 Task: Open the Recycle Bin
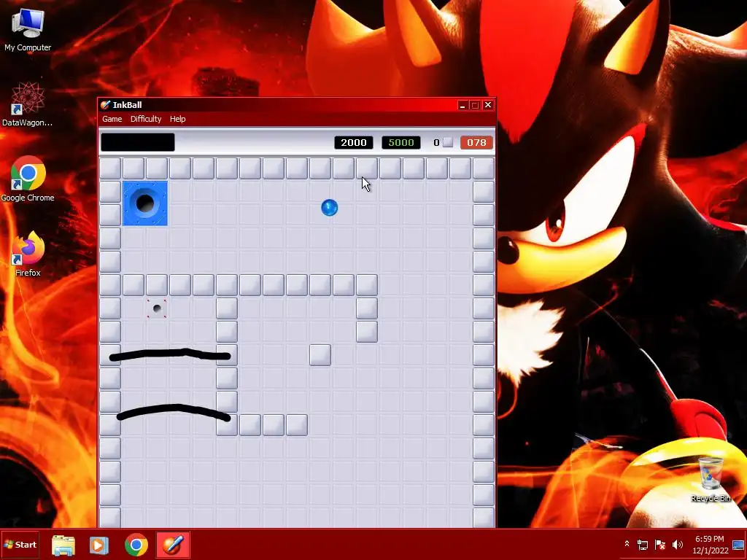click(x=711, y=479)
